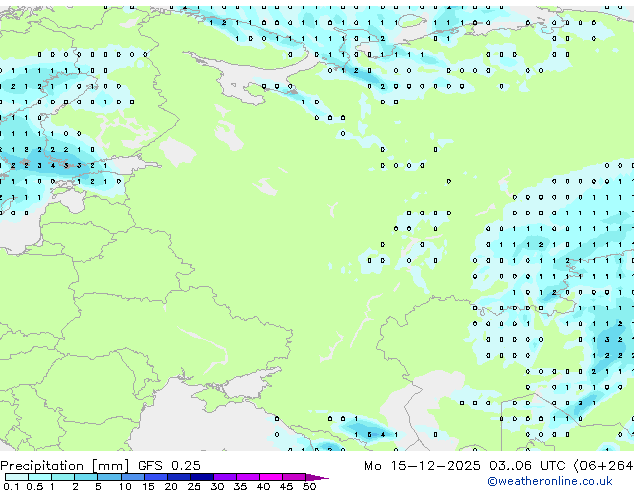The image size is (634, 490).
Task: Pick the 10–15 mm blue legend swatch
Action: 132,477
